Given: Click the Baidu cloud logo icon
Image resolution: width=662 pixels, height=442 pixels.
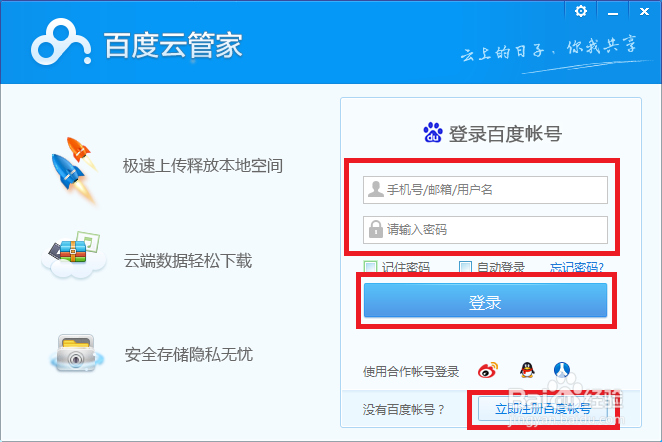Looking at the screenshot, I should [60, 42].
